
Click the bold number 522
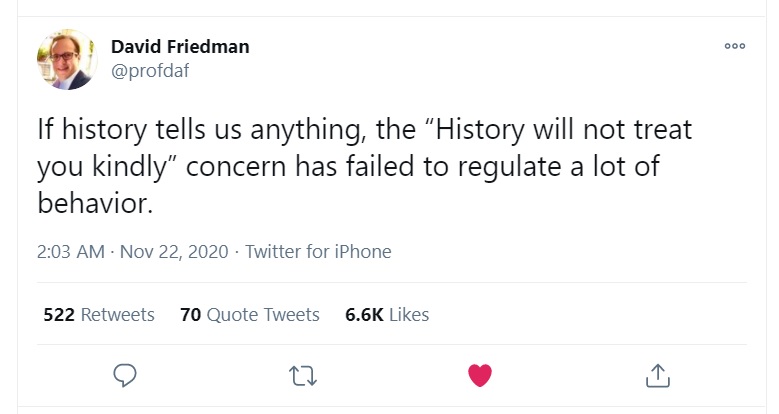pyautogui.click(x=59, y=314)
